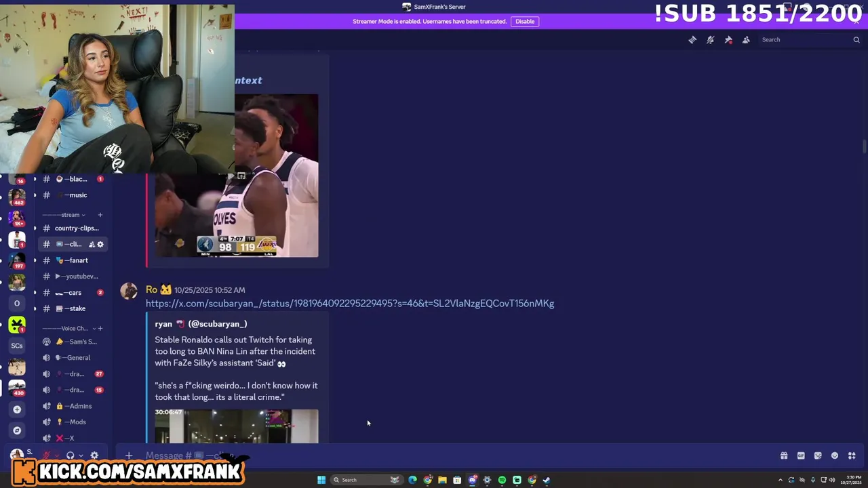Viewport: 868px width, 488px height.
Task: Select the youtubev... channel
Action: (72, 277)
